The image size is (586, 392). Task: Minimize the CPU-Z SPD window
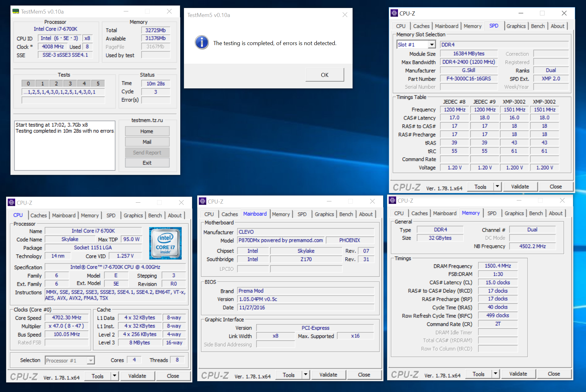pos(521,13)
